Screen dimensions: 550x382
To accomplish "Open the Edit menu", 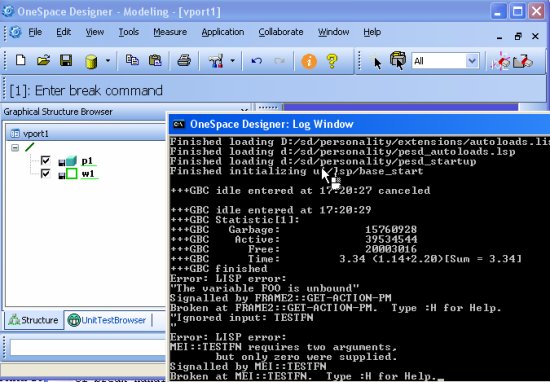I will [x=63, y=32].
